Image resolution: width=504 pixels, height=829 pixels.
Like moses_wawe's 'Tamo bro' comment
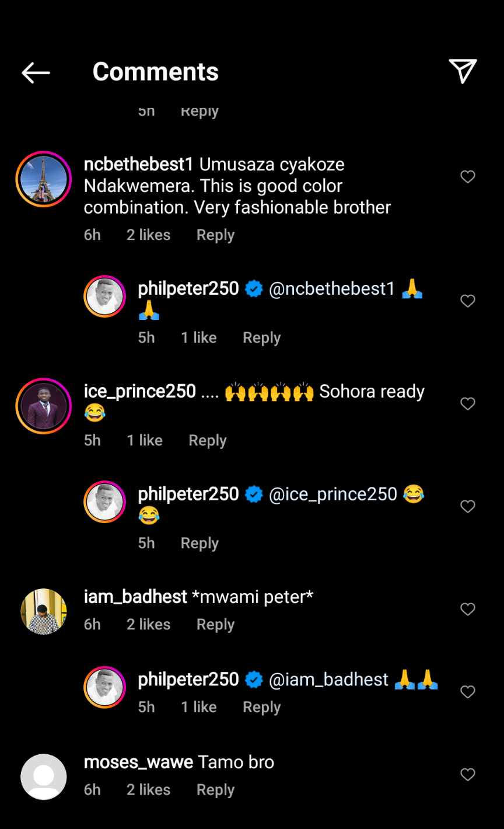[468, 775]
